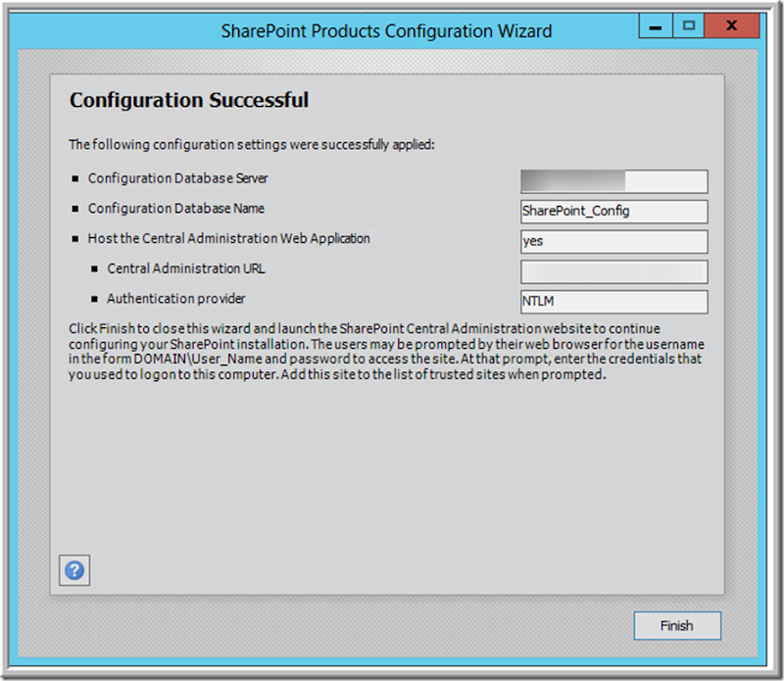Click the 'SharePoint Products Configuration Wizard' title
The width and height of the screenshot is (784, 681).
pyautogui.click(x=386, y=31)
